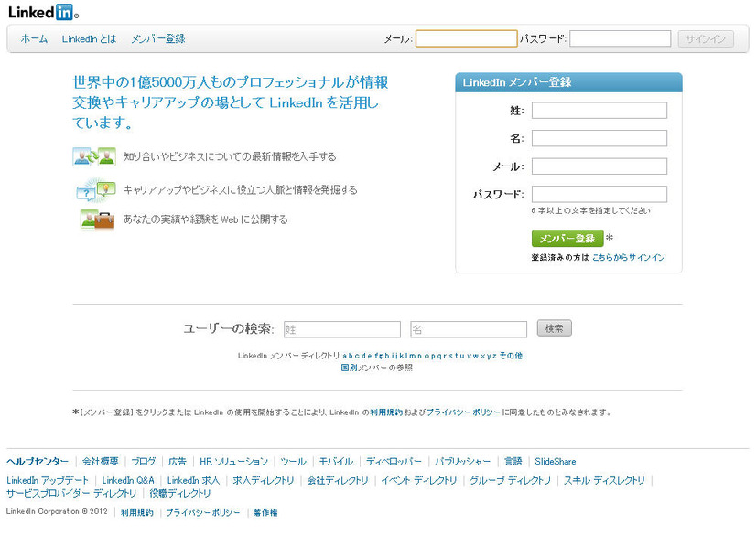The image size is (756, 535).
Task: Click the two-people network update icon
Action: click(x=94, y=156)
